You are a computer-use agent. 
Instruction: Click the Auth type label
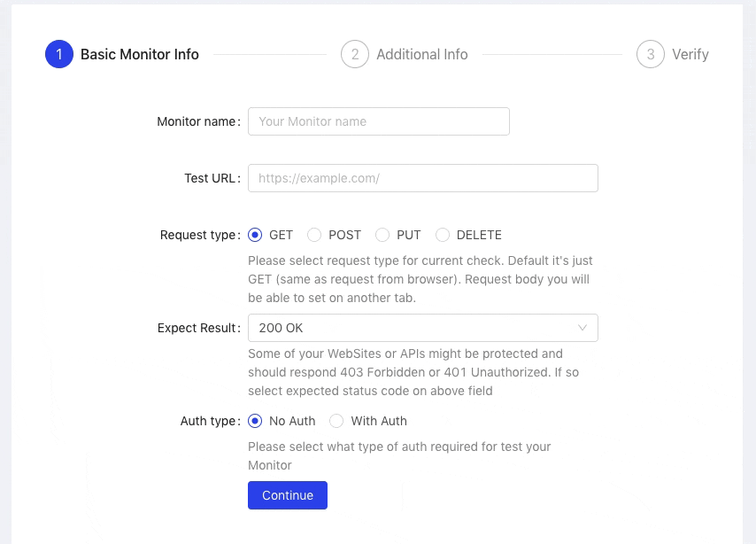point(208,421)
